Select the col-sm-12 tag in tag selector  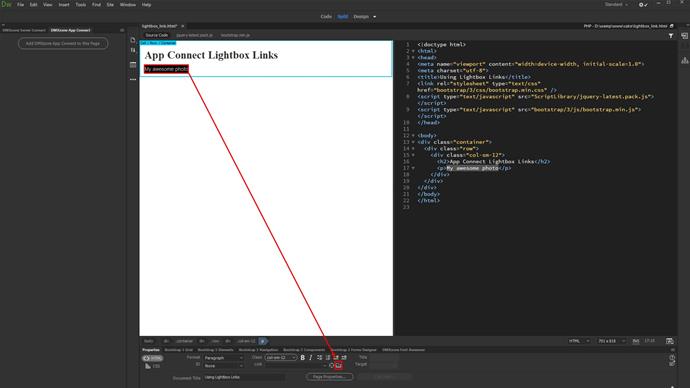coord(246,341)
